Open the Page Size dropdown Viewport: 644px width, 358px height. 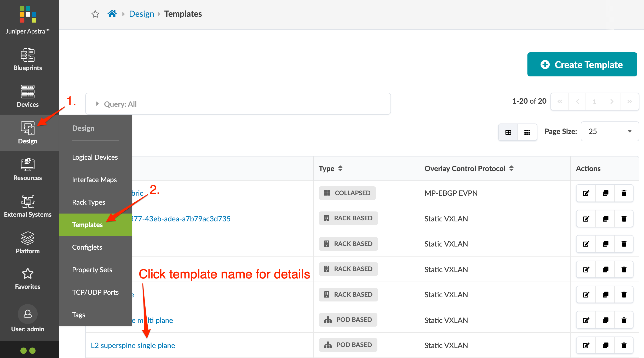(x=609, y=131)
